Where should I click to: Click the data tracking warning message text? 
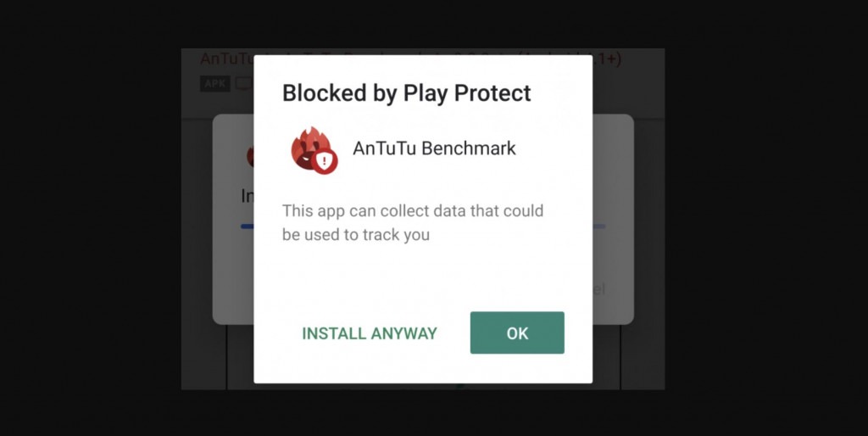(x=413, y=223)
